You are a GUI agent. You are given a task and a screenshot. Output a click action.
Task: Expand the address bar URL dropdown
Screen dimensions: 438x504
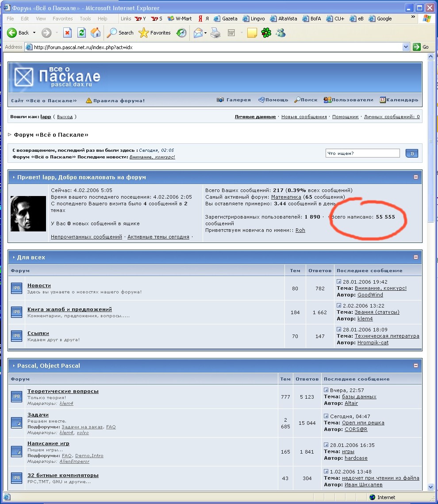(406, 47)
